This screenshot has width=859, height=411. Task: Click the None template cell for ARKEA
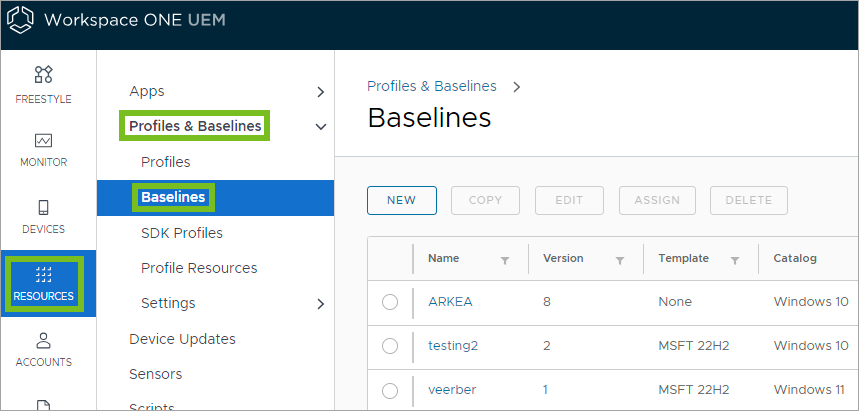(x=675, y=302)
